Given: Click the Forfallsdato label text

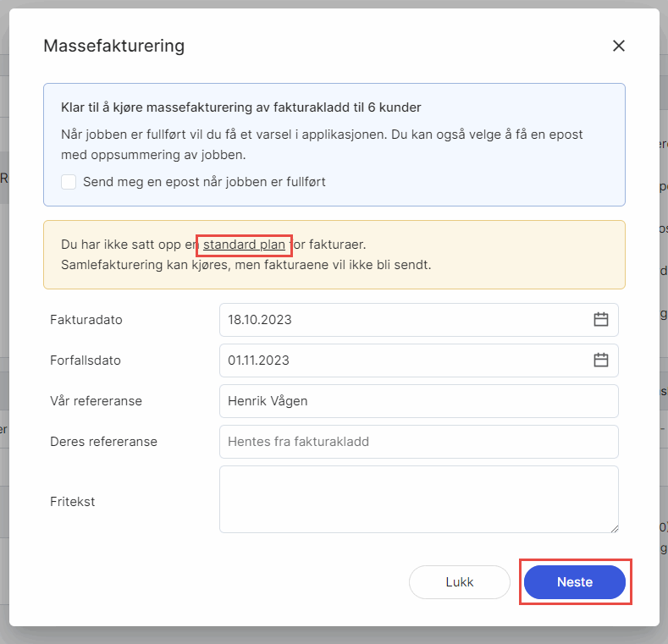Looking at the screenshot, I should coord(86,361).
